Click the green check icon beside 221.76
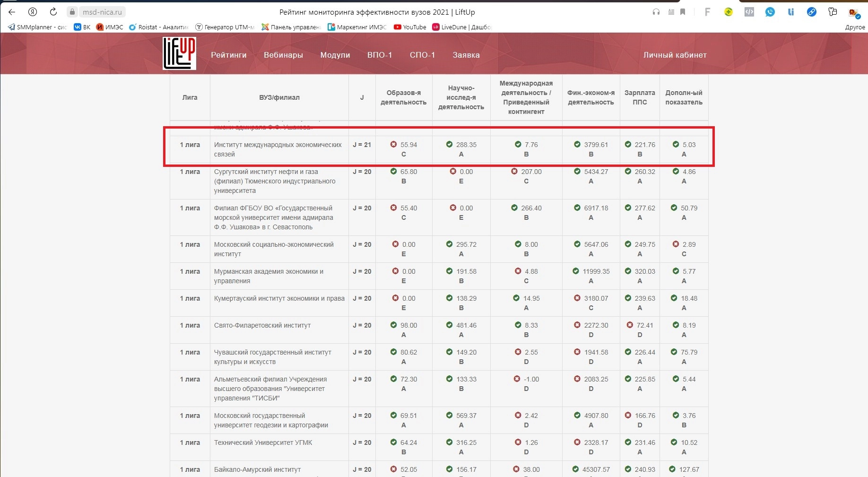 [x=628, y=144]
